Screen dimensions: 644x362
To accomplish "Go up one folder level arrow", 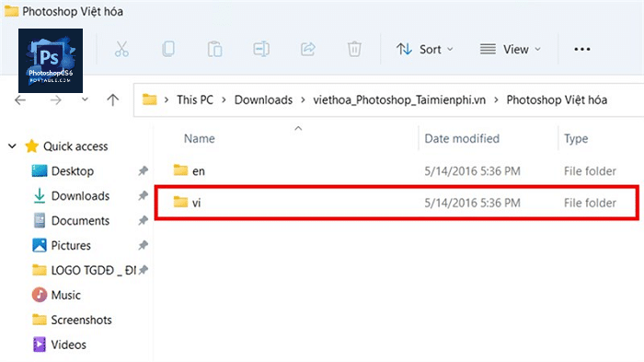I will point(112,100).
